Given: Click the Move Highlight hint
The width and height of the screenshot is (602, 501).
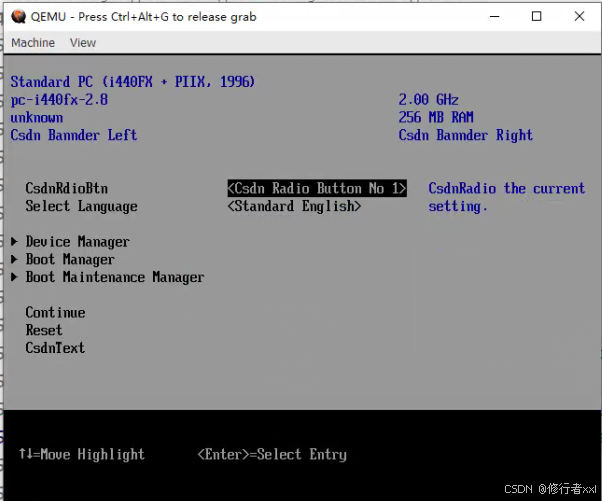Looking at the screenshot, I should point(82,455).
